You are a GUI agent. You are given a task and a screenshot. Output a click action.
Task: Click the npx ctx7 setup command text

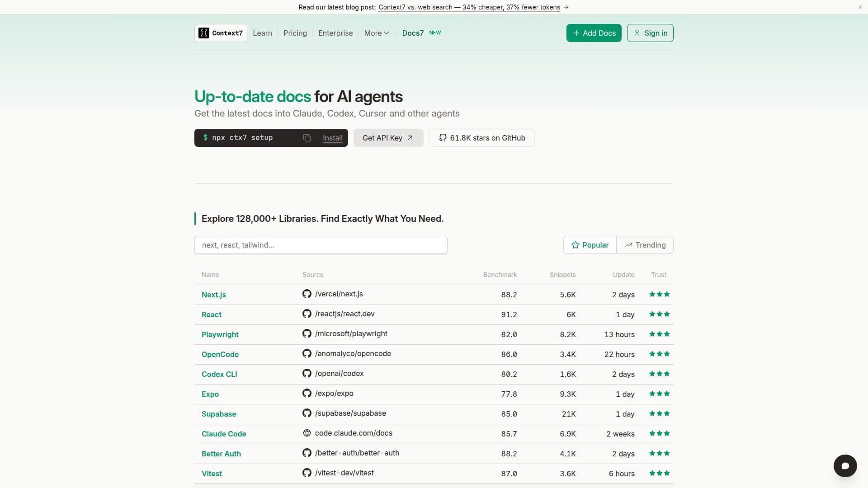(x=242, y=138)
